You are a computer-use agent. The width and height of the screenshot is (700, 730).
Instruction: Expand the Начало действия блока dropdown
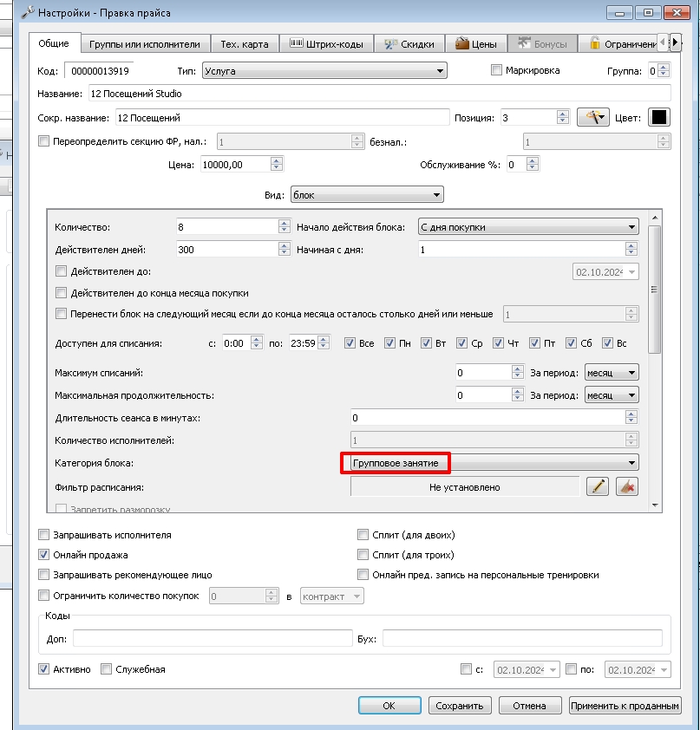coord(528,227)
